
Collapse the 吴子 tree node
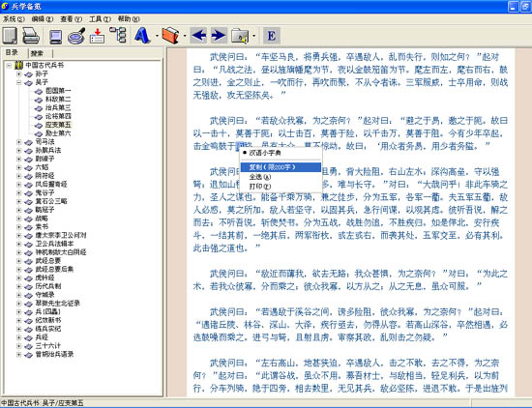tap(19, 82)
